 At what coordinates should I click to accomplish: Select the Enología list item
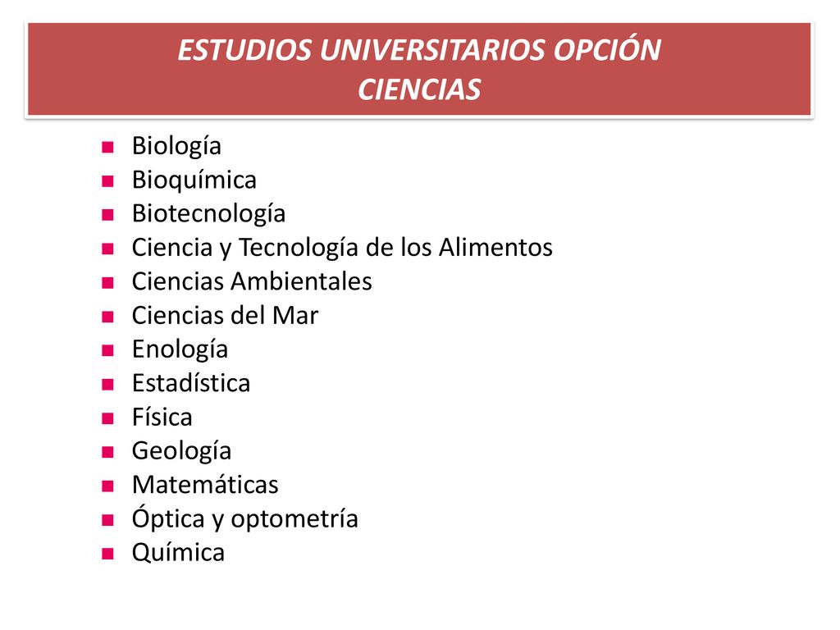click(x=180, y=349)
